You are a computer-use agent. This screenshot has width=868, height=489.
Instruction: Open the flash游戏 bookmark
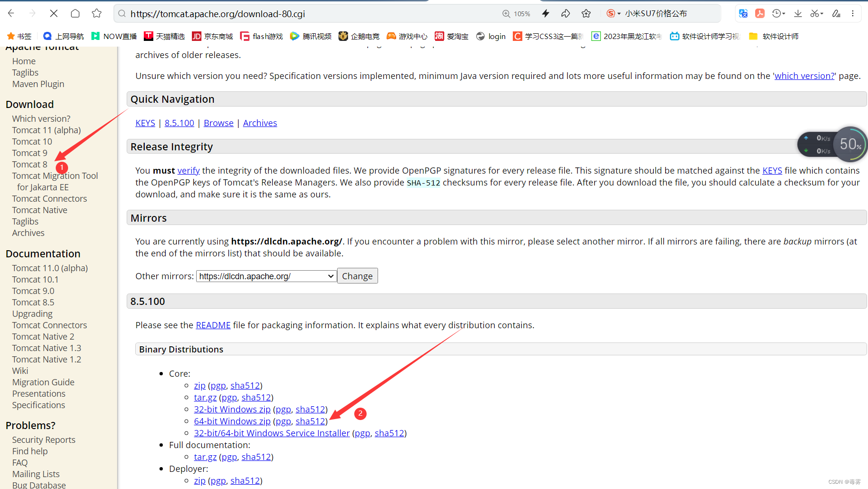click(x=261, y=36)
